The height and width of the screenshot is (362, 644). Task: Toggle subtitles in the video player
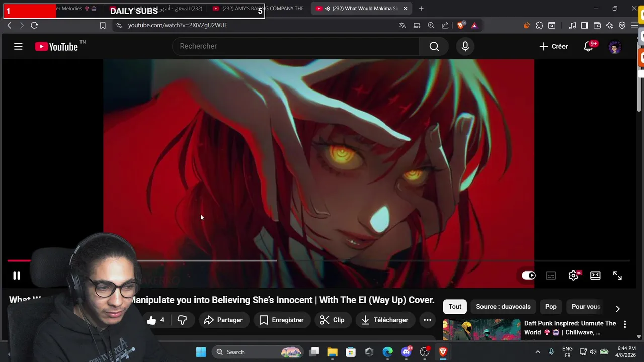[x=551, y=276]
